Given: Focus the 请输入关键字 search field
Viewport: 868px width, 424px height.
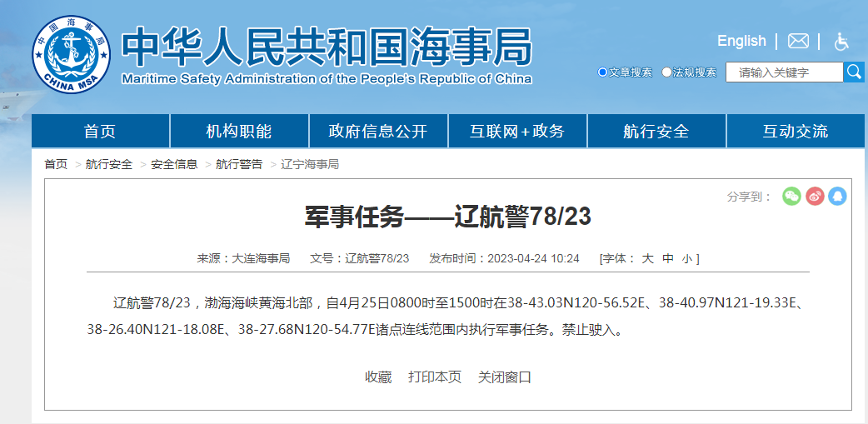Looking at the screenshot, I should point(785,72).
